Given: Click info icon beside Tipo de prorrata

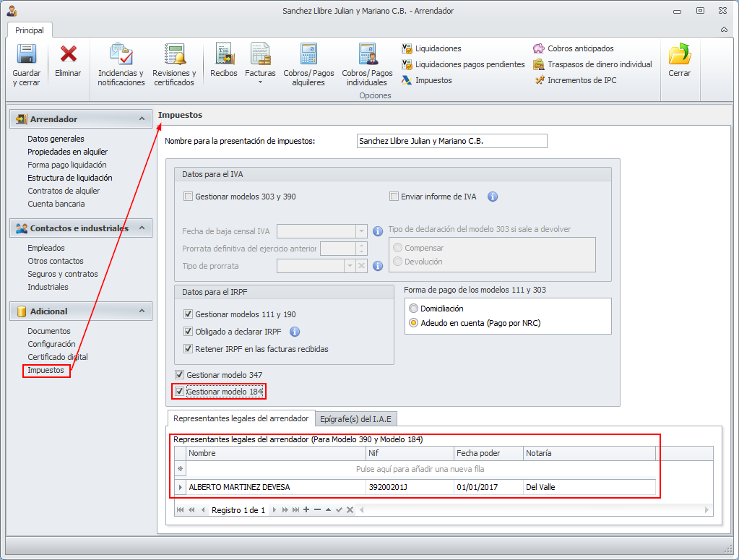Looking at the screenshot, I should (378, 266).
